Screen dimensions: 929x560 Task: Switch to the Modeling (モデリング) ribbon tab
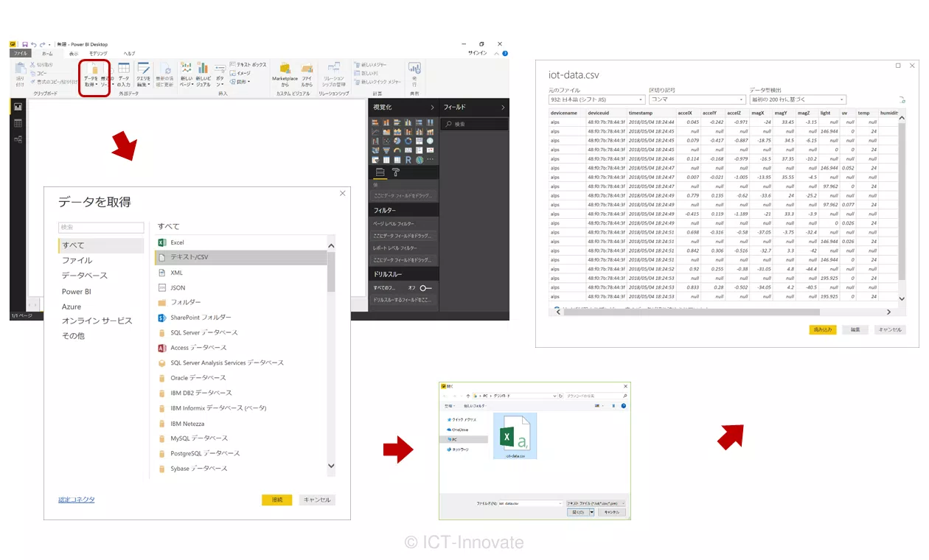coord(99,54)
